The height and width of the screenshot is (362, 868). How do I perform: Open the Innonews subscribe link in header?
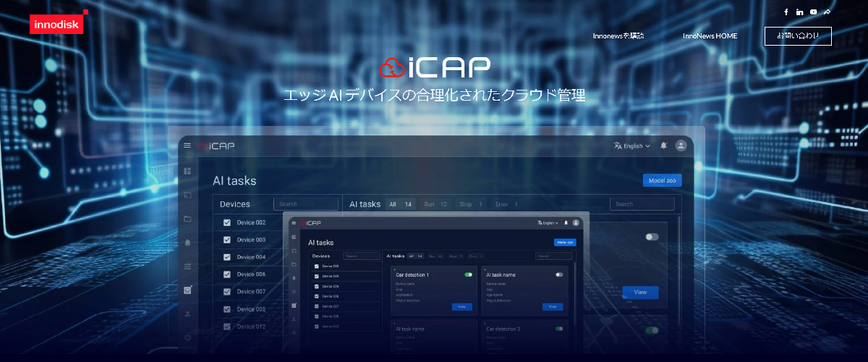618,35
